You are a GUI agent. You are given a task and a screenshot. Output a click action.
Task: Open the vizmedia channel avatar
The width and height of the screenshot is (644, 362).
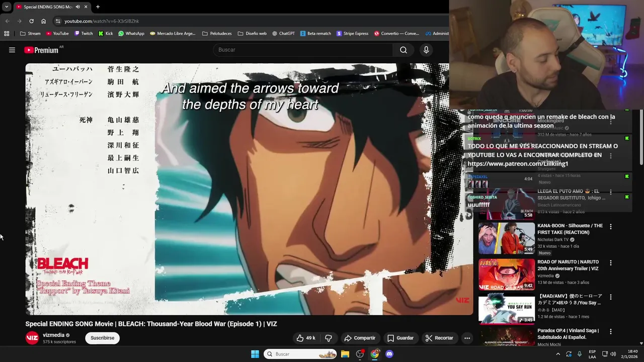32,338
